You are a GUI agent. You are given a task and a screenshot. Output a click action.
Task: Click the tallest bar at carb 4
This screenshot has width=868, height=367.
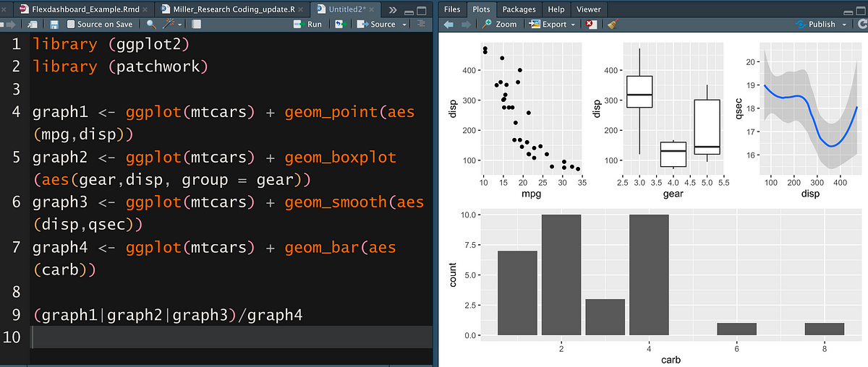[649, 275]
